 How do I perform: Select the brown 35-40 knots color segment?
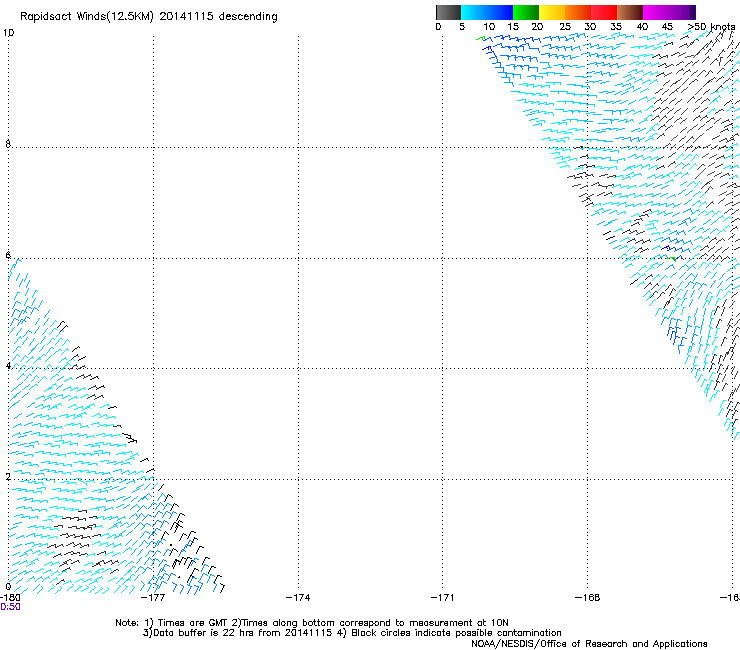[x=630, y=12]
